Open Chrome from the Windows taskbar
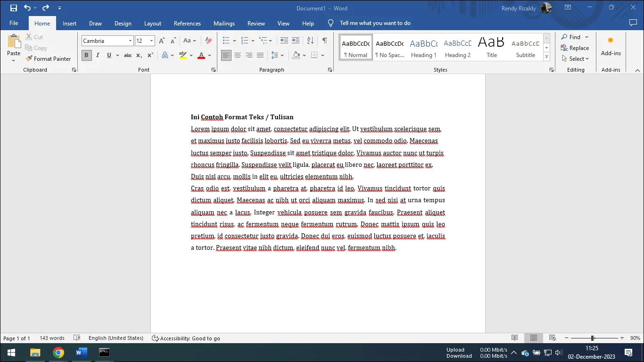The image size is (644, 362). (x=58, y=353)
